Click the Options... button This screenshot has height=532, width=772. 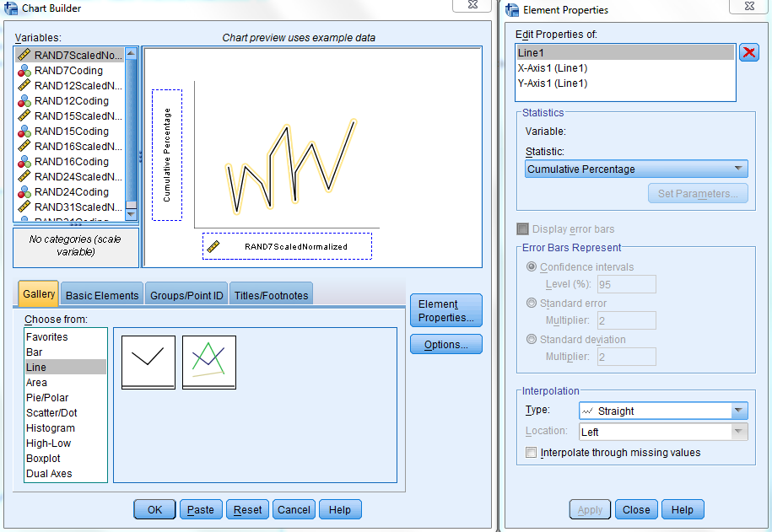(445, 345)
